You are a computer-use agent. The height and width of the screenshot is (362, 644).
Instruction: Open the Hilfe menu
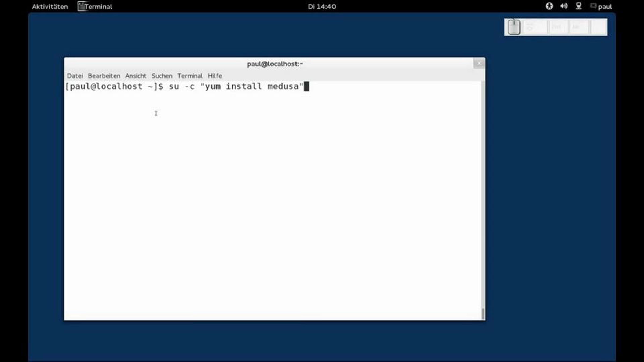pyautogui.click(x=215, y=76)
